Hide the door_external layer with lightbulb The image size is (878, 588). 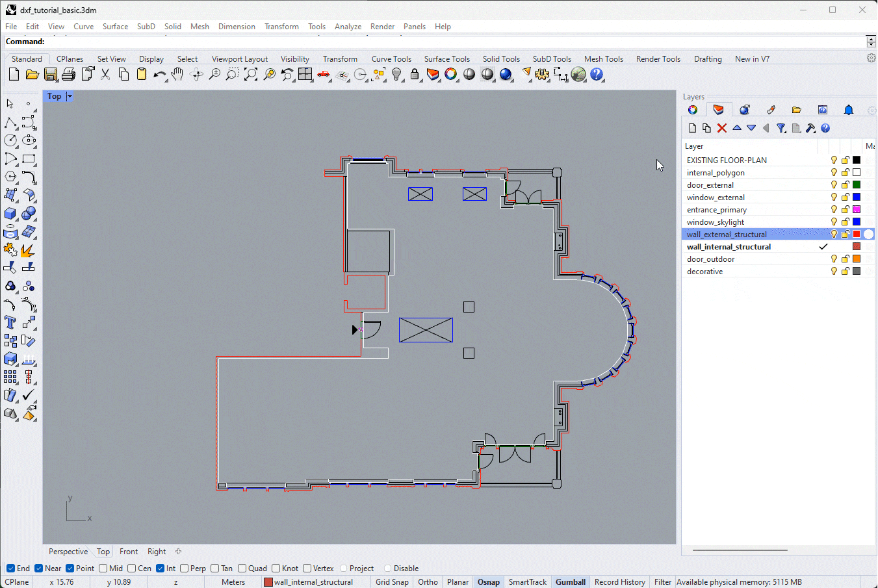tap(834, 185)
